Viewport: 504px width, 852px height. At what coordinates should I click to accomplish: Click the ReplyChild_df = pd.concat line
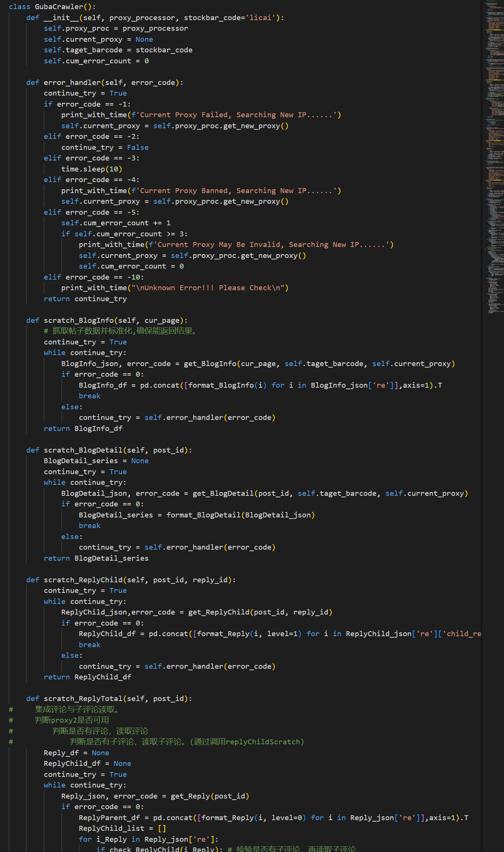[x=280, y=633]
